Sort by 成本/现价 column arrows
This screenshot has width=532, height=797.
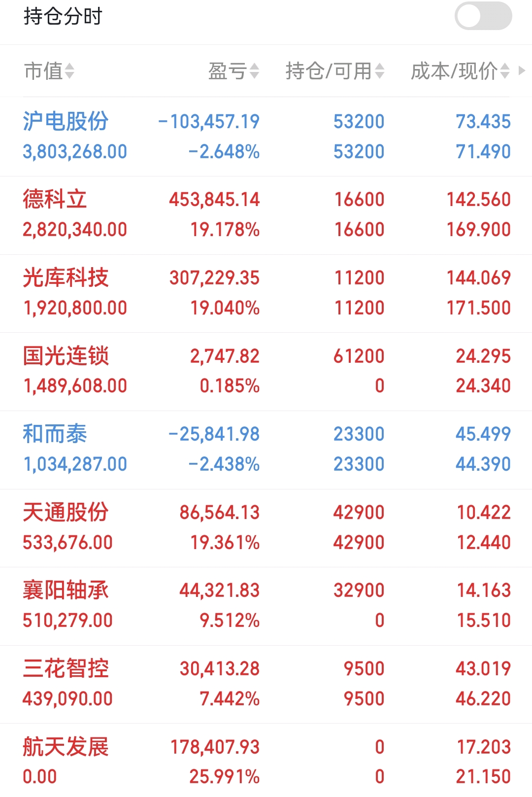[504, 71]
